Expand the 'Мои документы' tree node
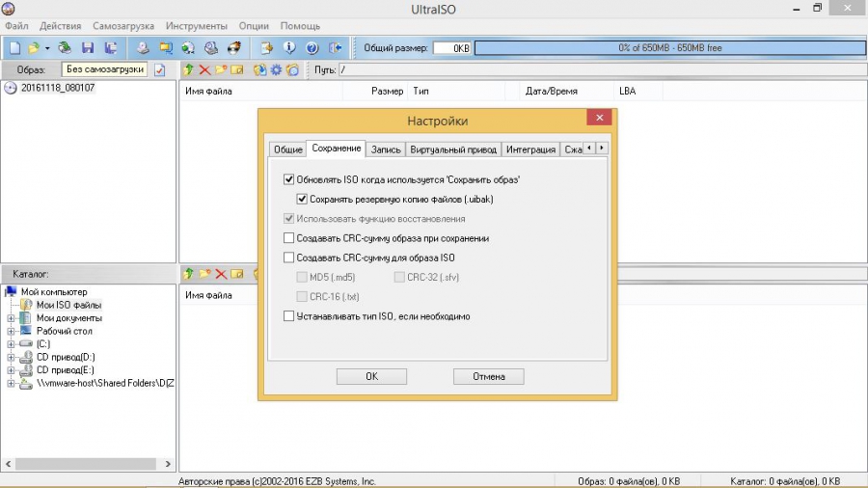 [x=12, y=318]
